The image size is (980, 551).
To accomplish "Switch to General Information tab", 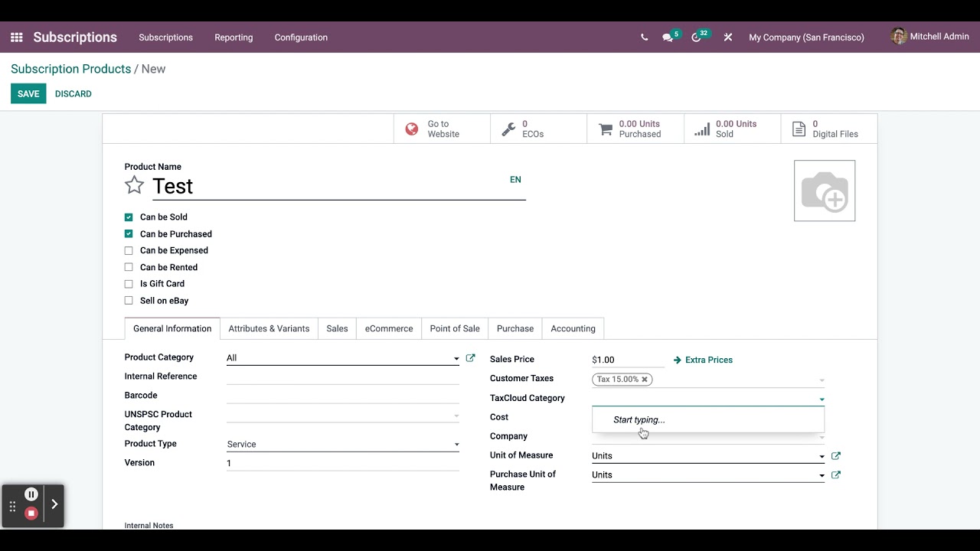I will [x=172, y=328].
